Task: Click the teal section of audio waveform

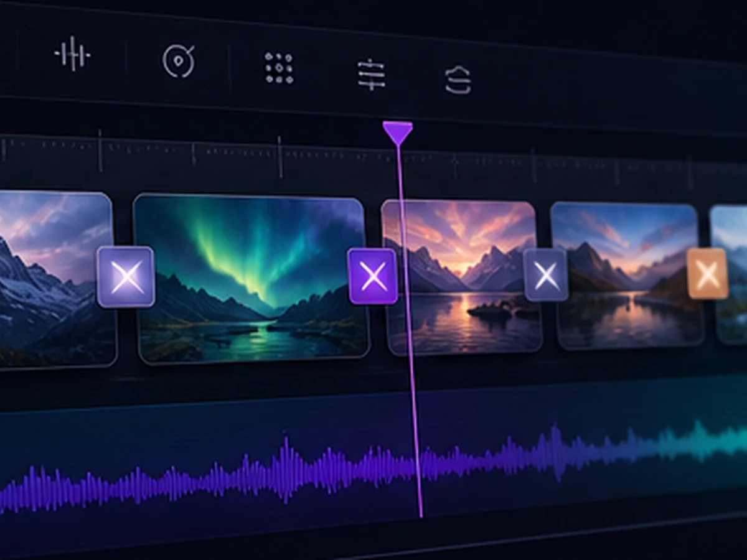Action: [x=691, y=443]
